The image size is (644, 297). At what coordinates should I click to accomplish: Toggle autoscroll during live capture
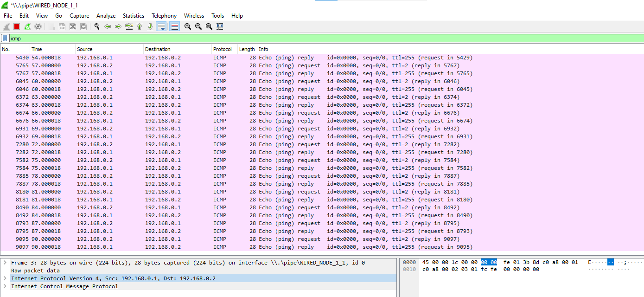(x=161, y=26)
